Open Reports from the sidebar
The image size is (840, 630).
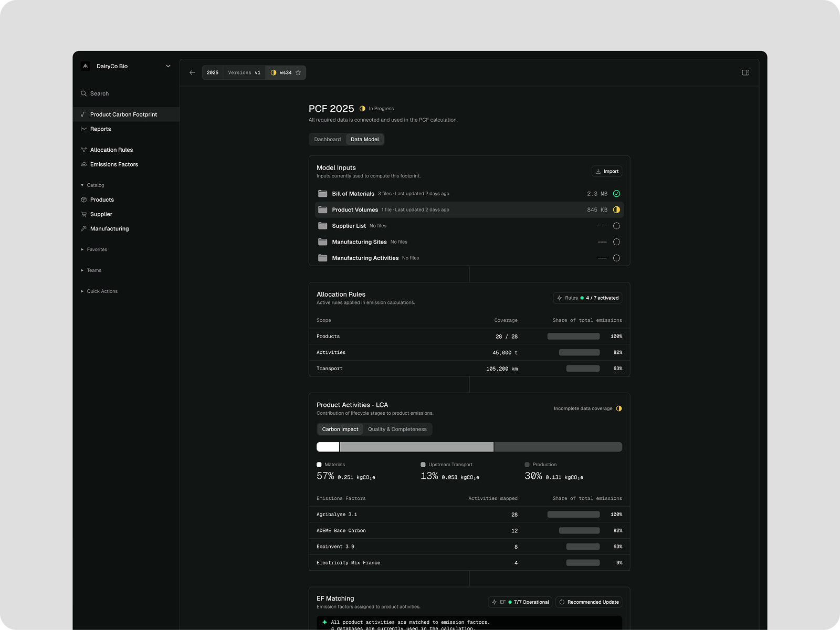coord(100,129)
